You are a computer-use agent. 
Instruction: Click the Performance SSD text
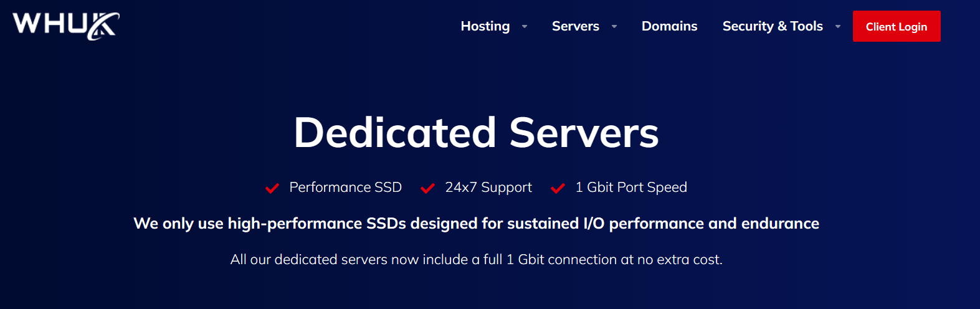coord(346,188)
